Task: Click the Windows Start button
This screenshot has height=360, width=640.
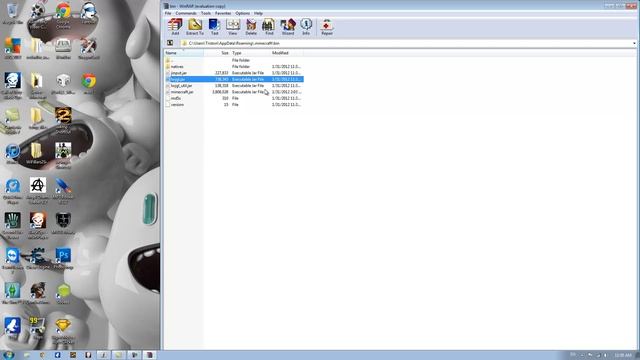Action: click(x=8, y=355)
